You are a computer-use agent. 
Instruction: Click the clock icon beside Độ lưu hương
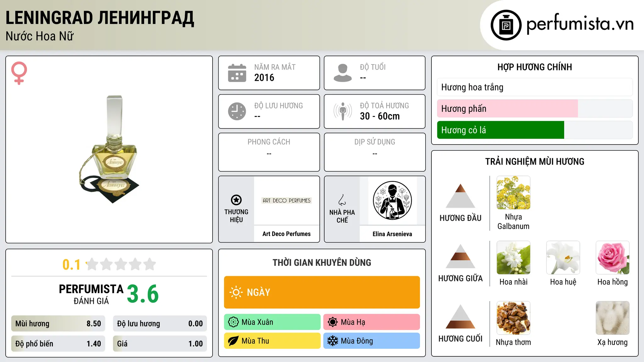coord(237,111)
